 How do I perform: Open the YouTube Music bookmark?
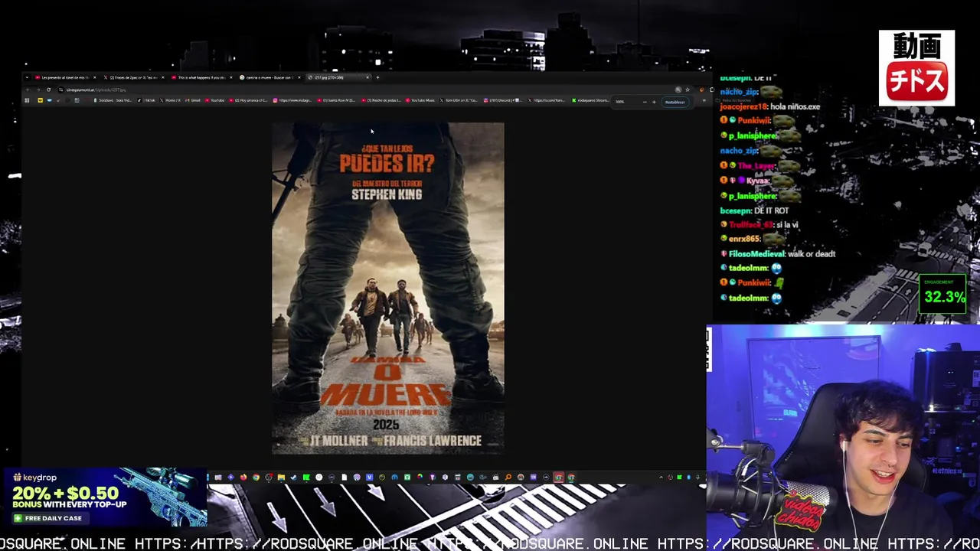pyautogui.click(x=420, y=100)
